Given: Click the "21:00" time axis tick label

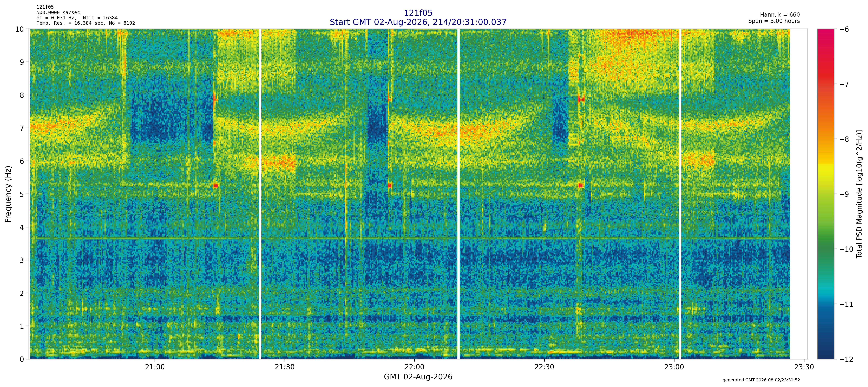Looking at the screenshot, I should pos(155,367).
